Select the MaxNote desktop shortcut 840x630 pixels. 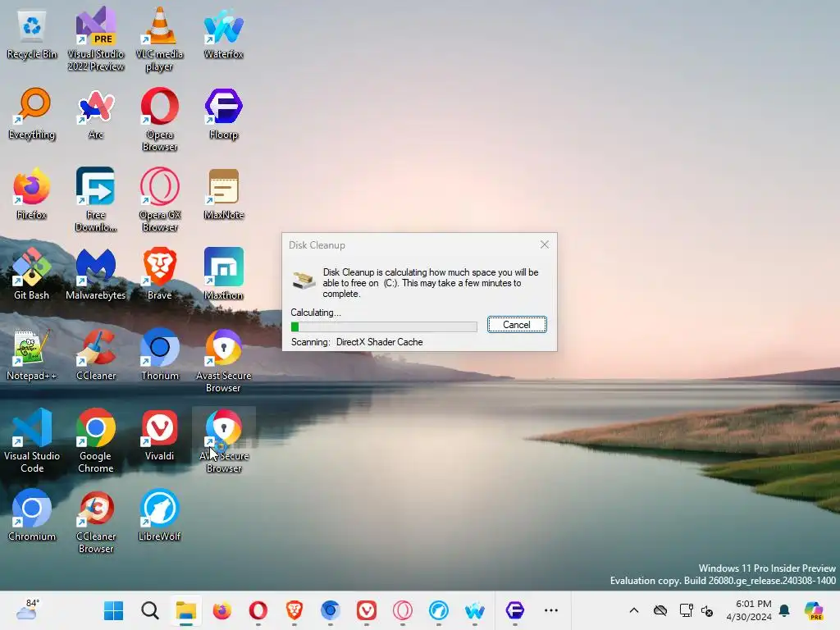pyautogui.click(x=223, y=195)
